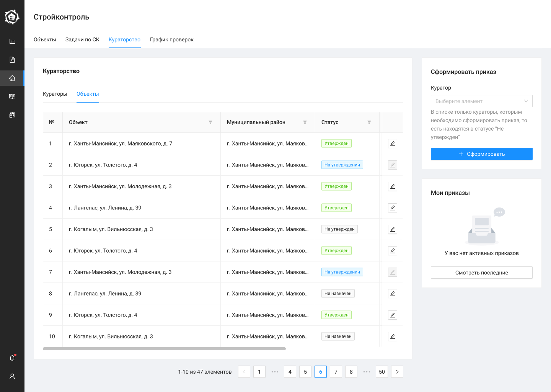The image size is (551, 392).
Task: Click edit icon for row 5
Action: 392,229
